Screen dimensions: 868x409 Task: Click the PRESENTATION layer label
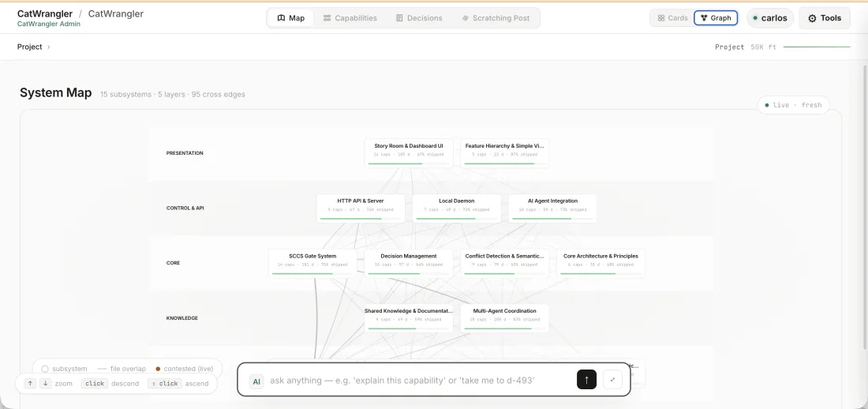tap(185, 153)
